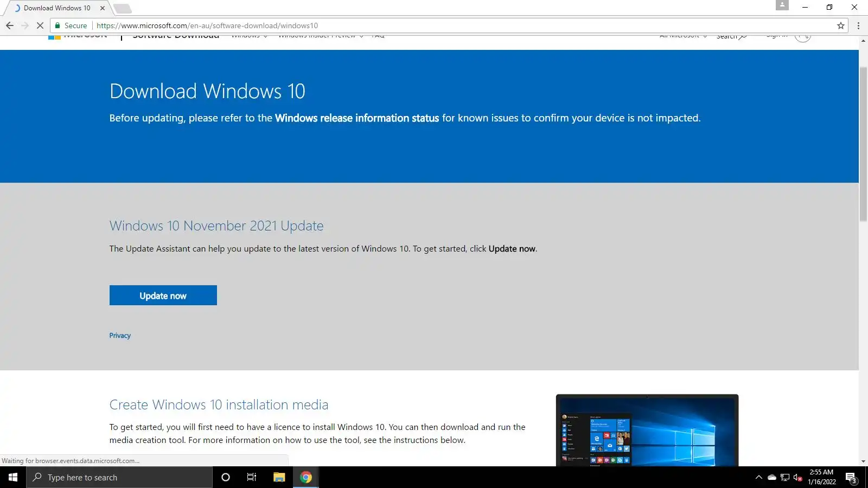This screenshot has width=868, height=488.
Task: Open the Action Center notifications
Action: 851,478
